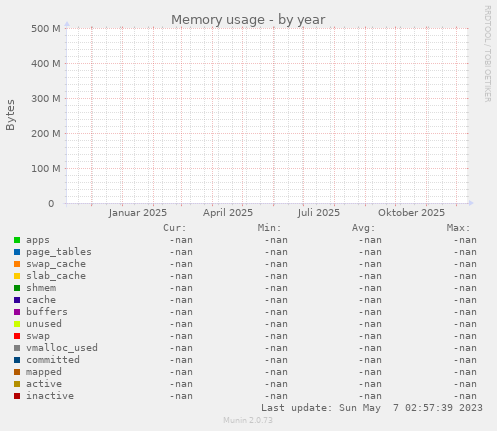Click the 'Memory usage - by year' title

tap(248, 20)
